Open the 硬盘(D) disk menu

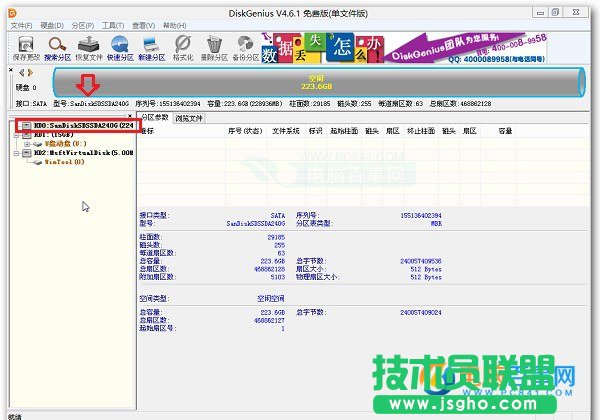(x=48, y=23)
